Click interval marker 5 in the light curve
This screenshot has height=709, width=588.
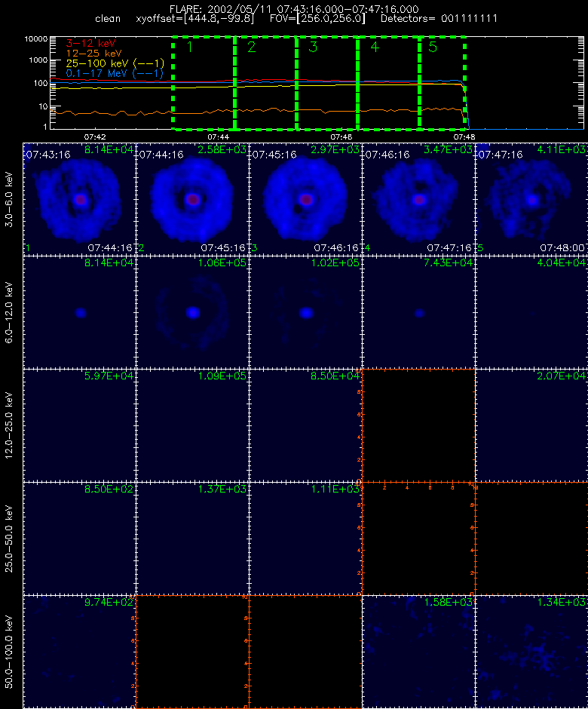[433, 47]
